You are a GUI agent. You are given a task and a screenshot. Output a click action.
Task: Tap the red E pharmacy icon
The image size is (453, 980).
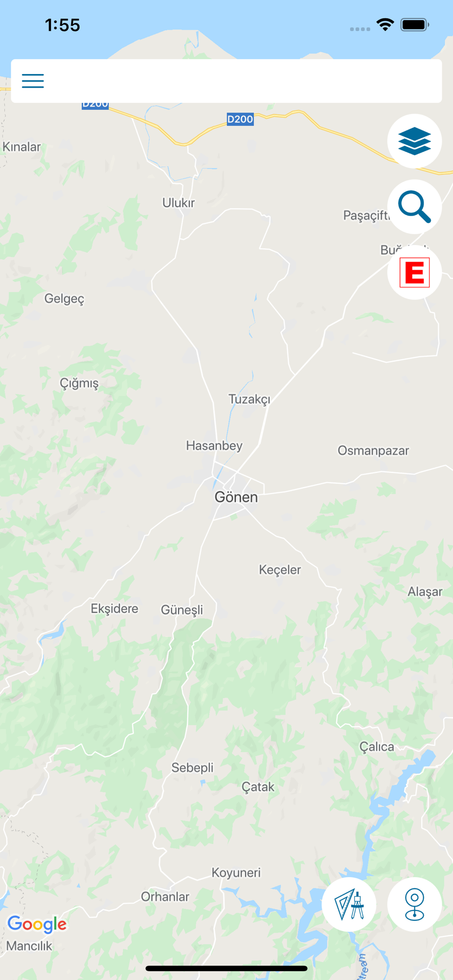(415, 272)
